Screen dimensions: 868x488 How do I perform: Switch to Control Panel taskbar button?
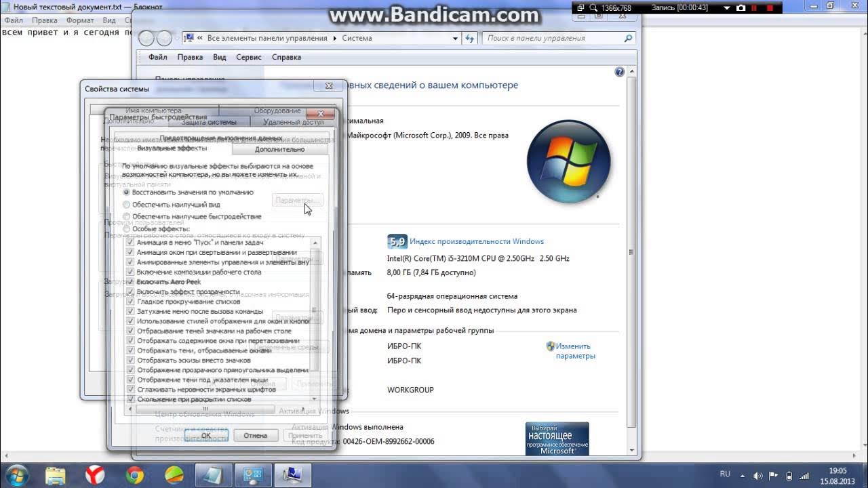click(253, 475)
